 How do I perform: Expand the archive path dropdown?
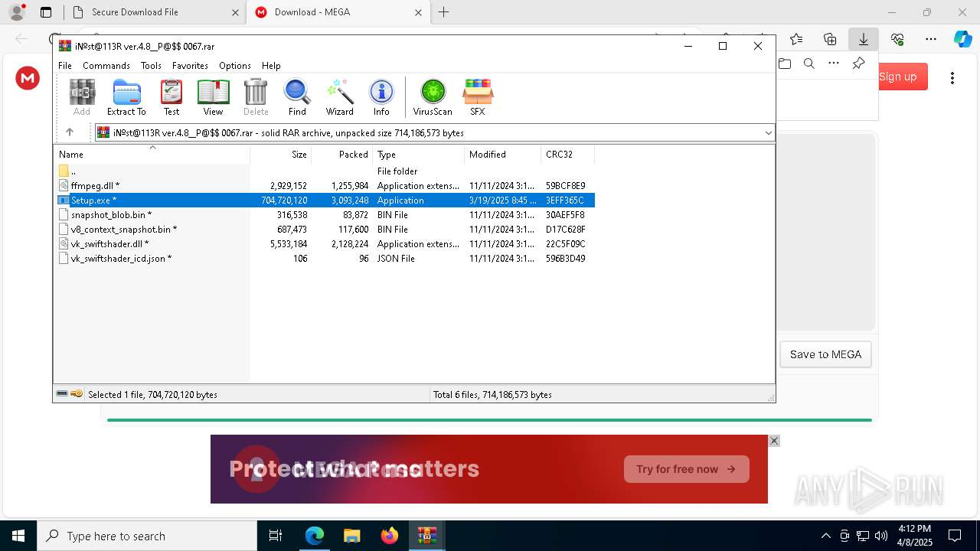[768, 132]
